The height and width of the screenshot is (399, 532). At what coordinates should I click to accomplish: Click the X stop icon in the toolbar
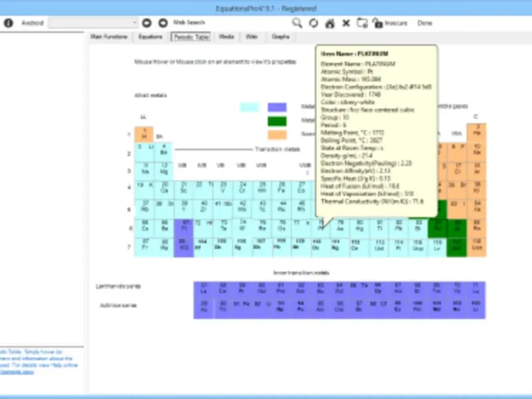coord(346,23)
